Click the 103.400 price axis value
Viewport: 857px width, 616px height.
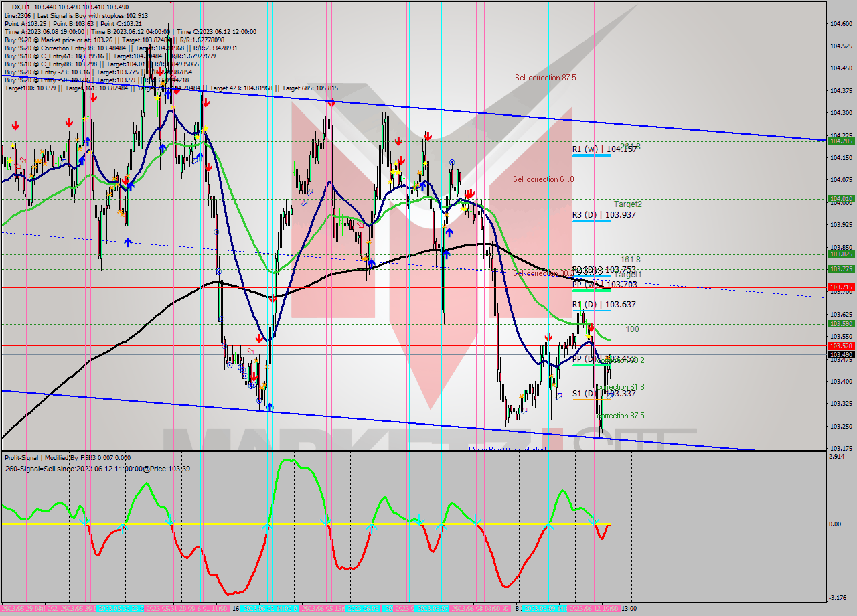click(x=841, y=382)
